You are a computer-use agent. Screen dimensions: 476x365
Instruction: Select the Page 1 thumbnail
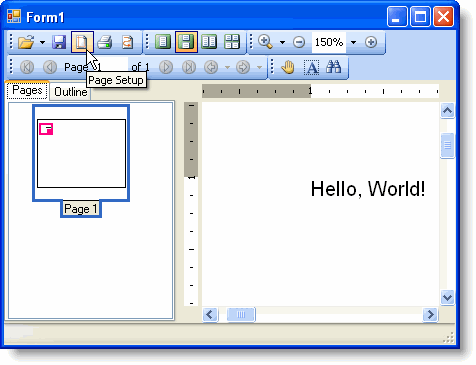click(x=81, y=153)
